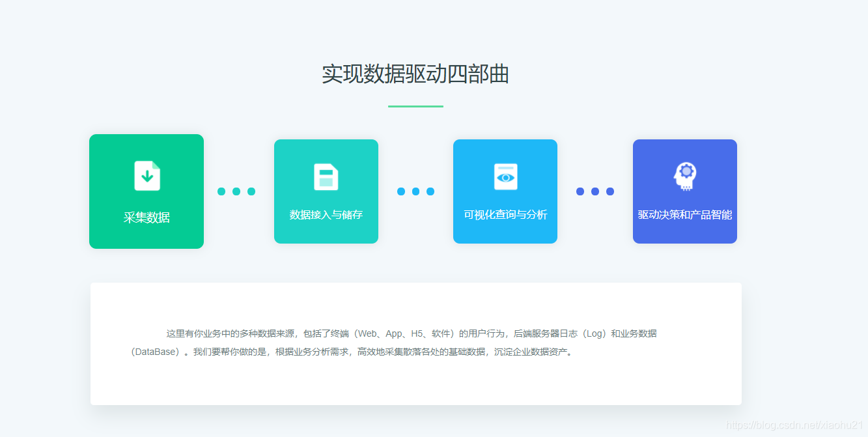Open the 数据接入与储存 step
868x437 pixels.
(x=326, y=191)
